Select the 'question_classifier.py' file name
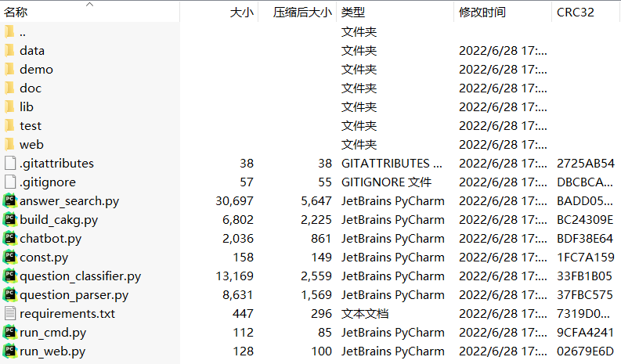Screen dimensions: 621x364 coord(81,276)
